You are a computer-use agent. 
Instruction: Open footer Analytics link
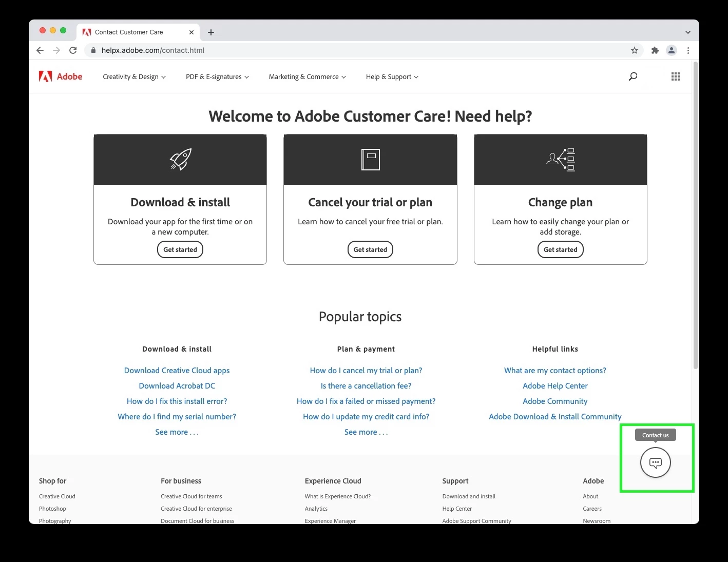click(316, 509)
